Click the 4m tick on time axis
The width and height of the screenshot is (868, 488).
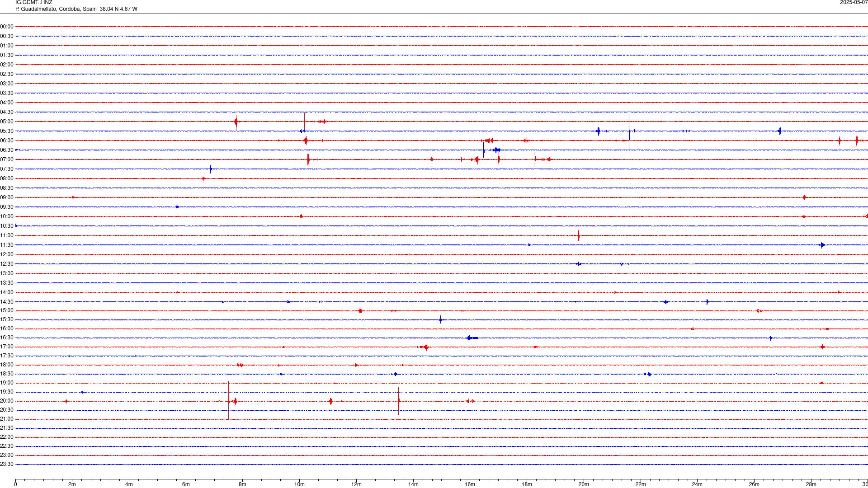coord(129,484)
